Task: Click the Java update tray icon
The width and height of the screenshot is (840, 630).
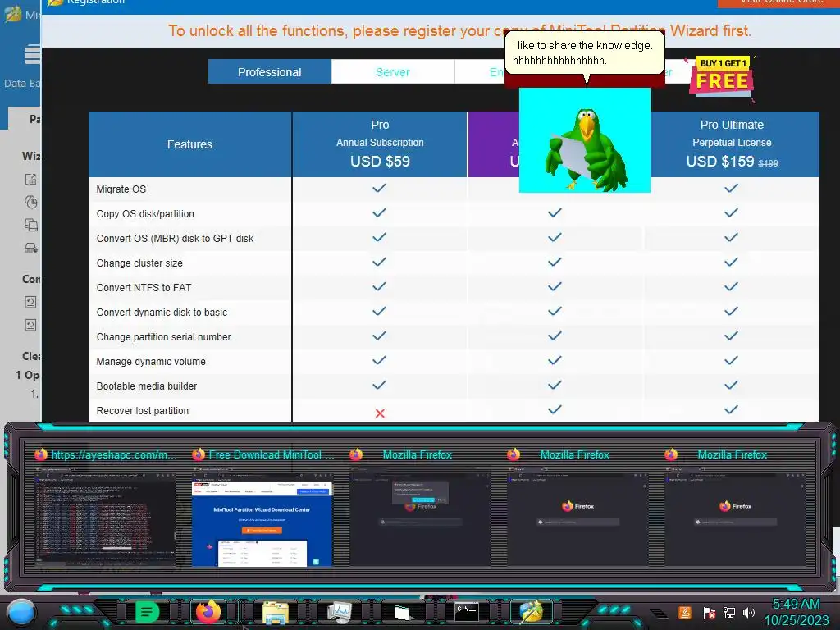Action: coord(685,612)
